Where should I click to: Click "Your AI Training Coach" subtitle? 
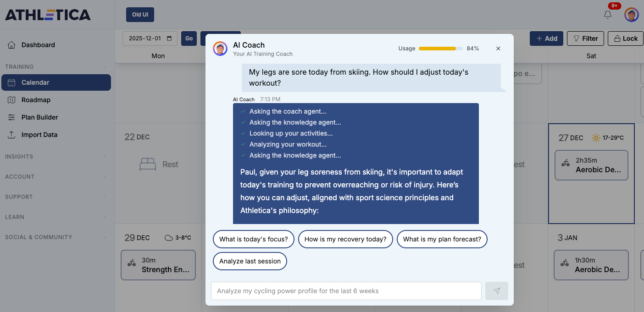(263, 54)
